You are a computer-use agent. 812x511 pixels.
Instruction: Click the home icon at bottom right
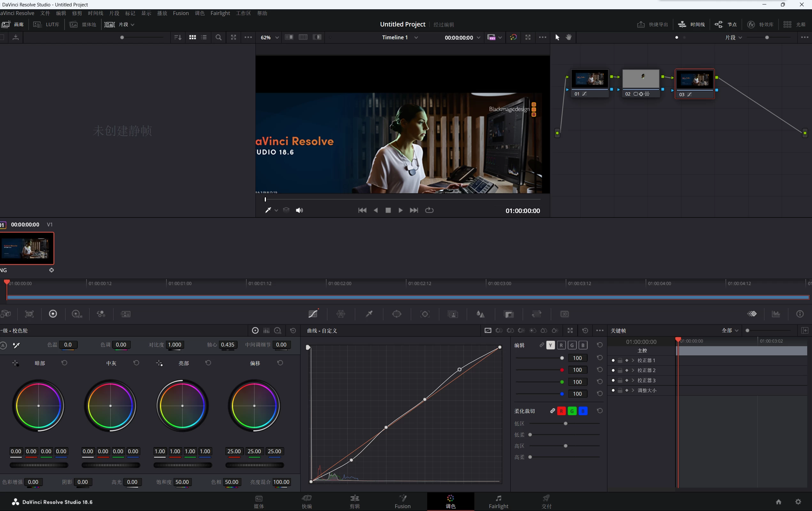coord(778,502)
